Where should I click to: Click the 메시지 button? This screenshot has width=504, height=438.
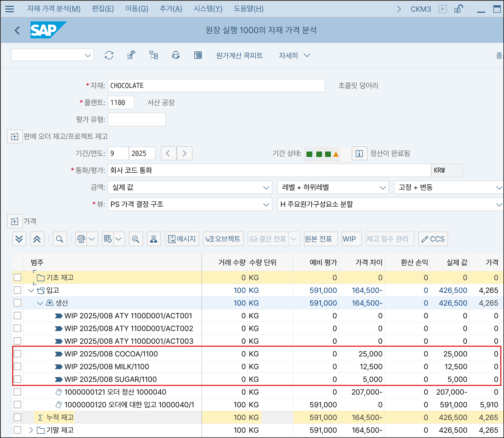(182, 239)
